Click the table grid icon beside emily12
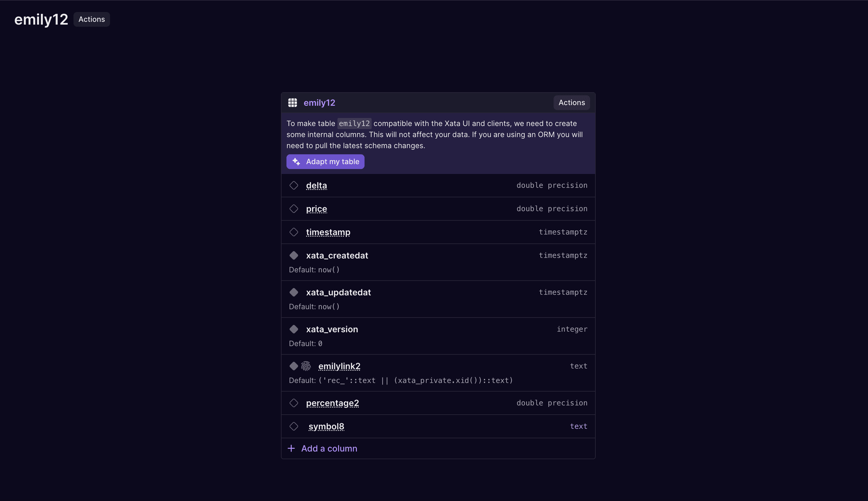The height and width of the screenshot is (501, 868). [x=292, y=103]
